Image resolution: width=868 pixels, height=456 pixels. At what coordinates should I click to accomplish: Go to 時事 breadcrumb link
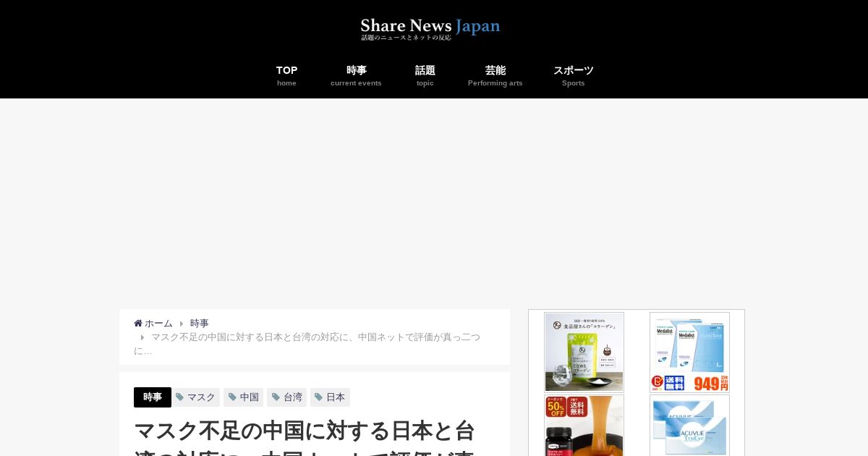(200, 324)
